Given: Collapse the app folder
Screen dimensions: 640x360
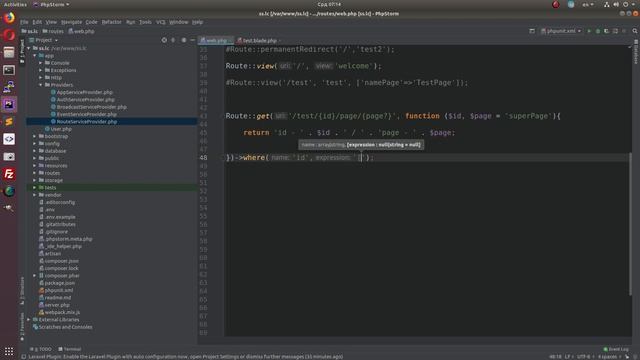Looking at the screenshot, I should point(35,56).
